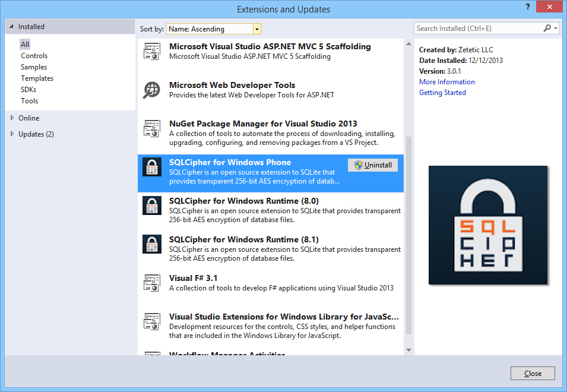Click the large SQLCipher logo preview image
This screenshot has width=567, height=392.
[x=488, y=225]
